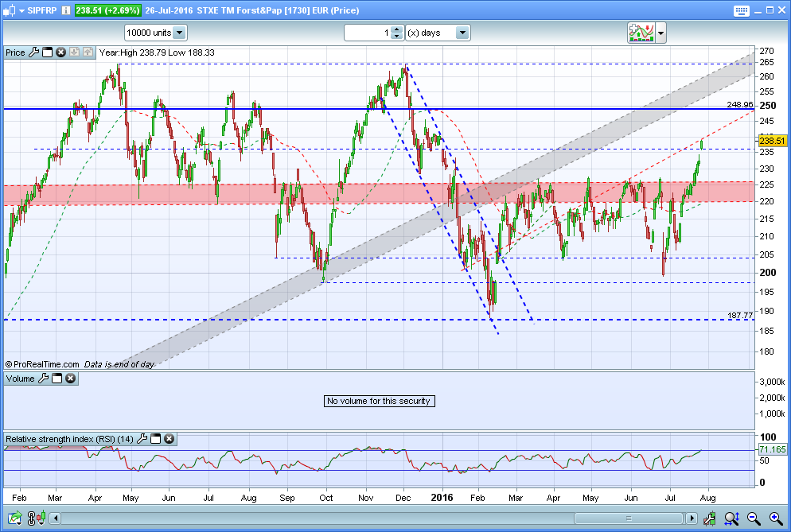This screenshot has width=791, height=532.
Task: Click the zoom-fit magnifier with arrows icon
Action: click(x=731, y=518)
